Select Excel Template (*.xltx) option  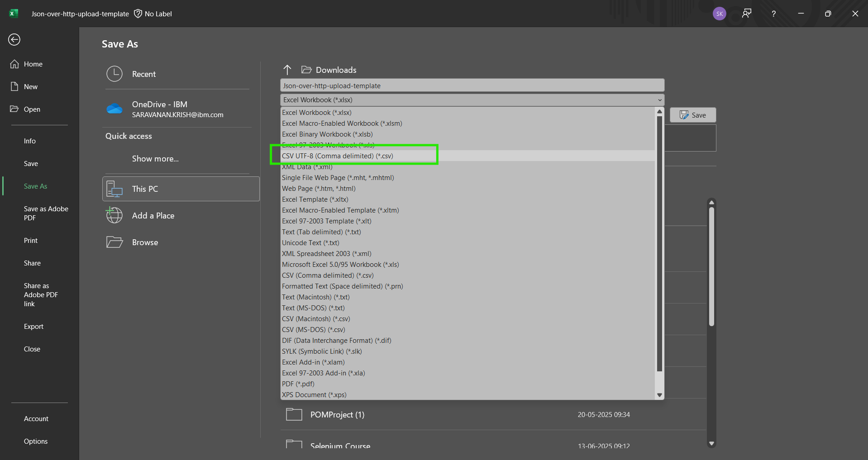pos(467,199)
